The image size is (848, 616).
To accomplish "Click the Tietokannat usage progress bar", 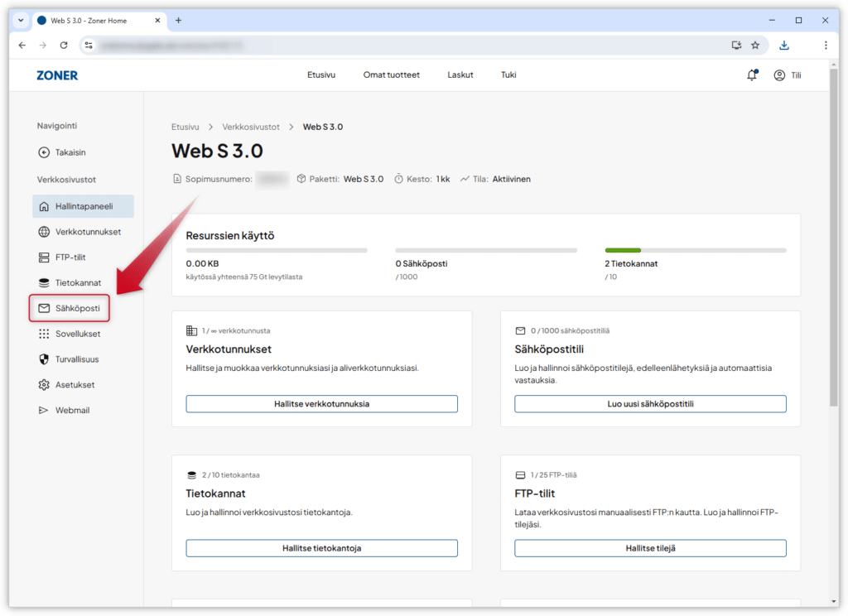I will tap(696, 249).
